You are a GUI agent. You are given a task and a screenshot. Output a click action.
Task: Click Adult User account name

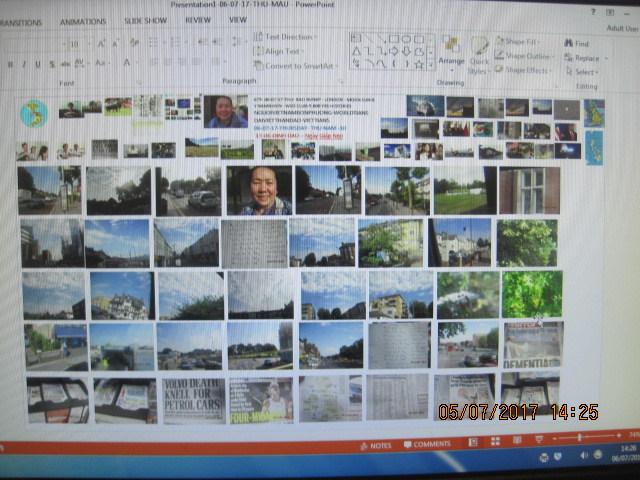pyautogui.click(x=622, y=28)
